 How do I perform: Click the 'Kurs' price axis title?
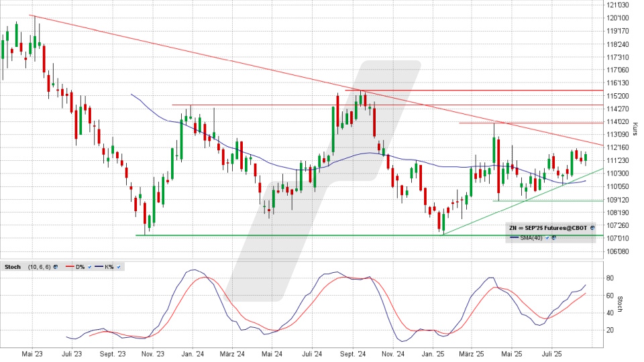tap(635, 129)
